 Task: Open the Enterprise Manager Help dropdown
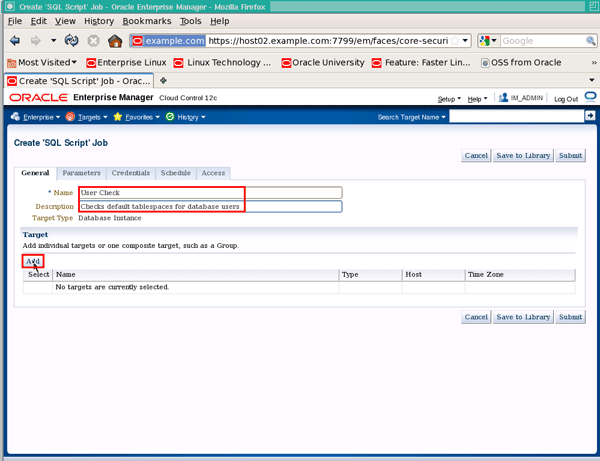click(477, 99)
